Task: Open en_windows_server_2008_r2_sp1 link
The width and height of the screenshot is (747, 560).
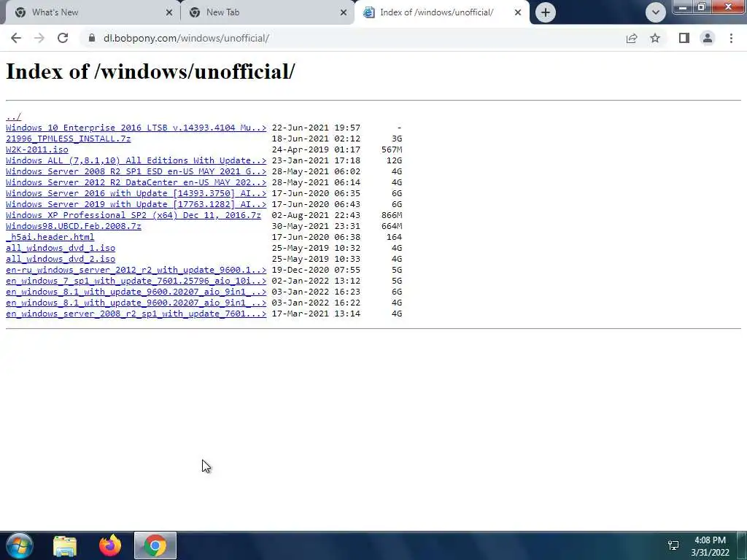Action: pyautogui.click(x=136, y=314)
